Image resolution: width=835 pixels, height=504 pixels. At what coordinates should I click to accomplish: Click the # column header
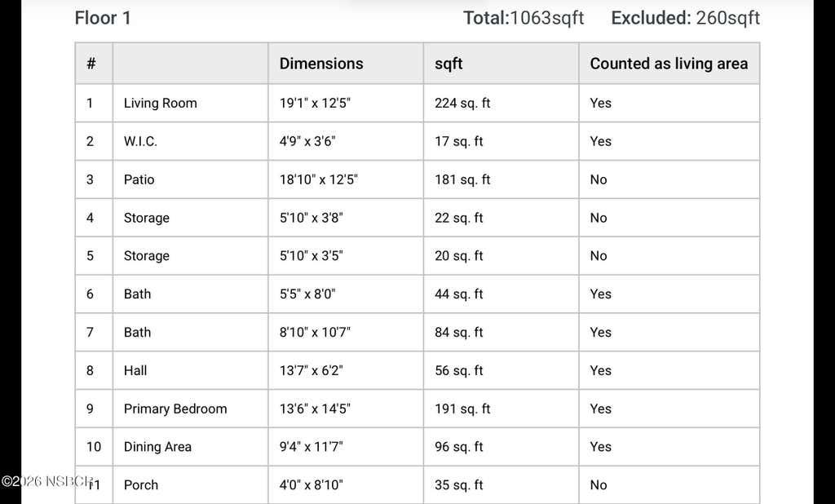tap(91, 64)
